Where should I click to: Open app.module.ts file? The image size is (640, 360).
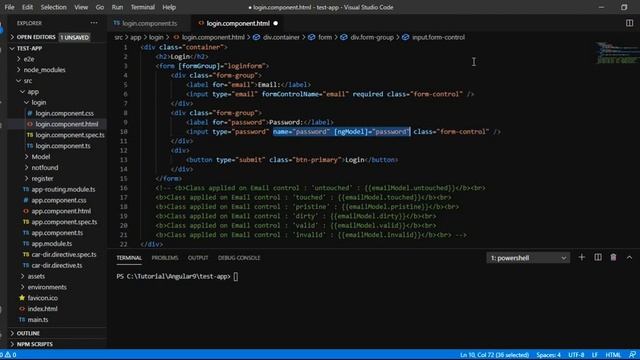pyautogui.click(x=52, y=244)
